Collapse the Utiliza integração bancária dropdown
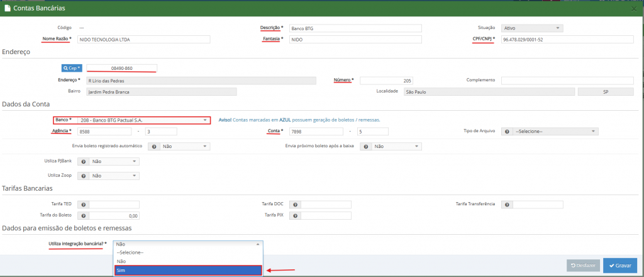 [188, 244]
